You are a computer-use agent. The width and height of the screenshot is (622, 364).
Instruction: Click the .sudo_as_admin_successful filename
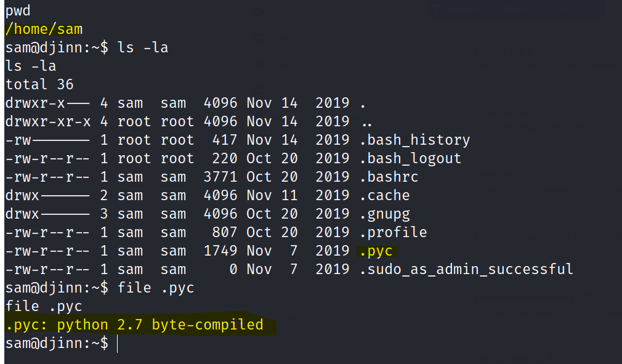click(466, 269)
